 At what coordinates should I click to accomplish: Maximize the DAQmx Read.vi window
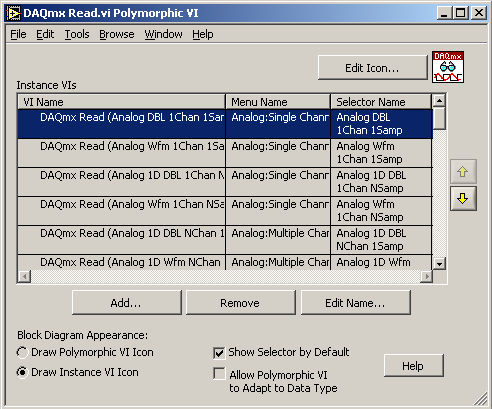click(x=461, y=13)
